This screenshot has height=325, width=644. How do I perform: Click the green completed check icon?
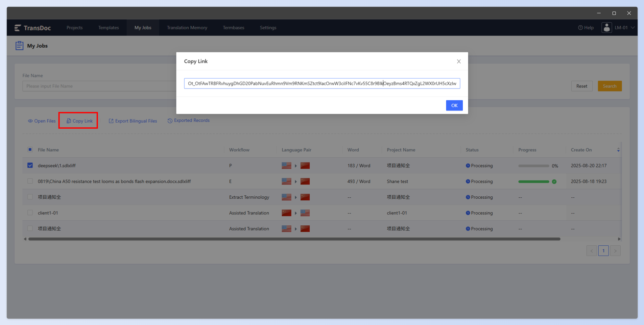[x=554, y=182]
